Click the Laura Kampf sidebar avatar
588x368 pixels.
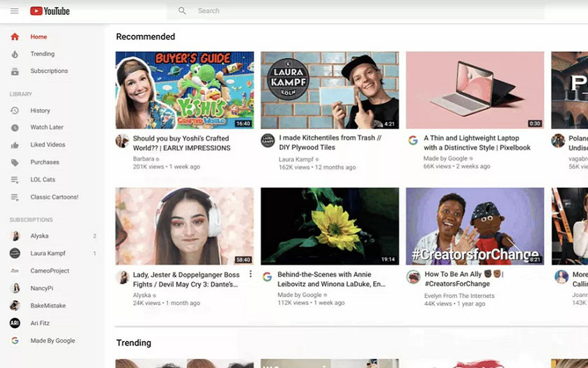point(15,253)
